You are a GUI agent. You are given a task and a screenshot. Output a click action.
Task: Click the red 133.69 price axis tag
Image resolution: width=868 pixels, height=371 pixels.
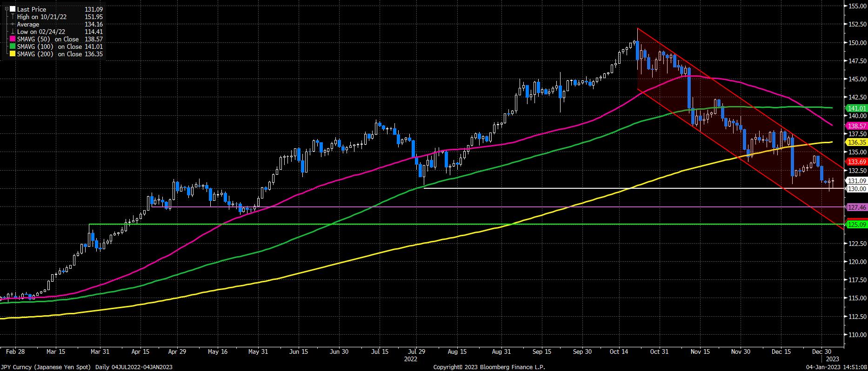click(856, 162)
